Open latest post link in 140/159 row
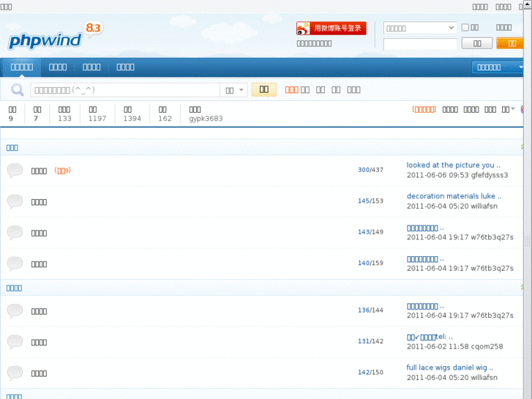The height and width of the screenshot is (399, 532). pos(425,259)
